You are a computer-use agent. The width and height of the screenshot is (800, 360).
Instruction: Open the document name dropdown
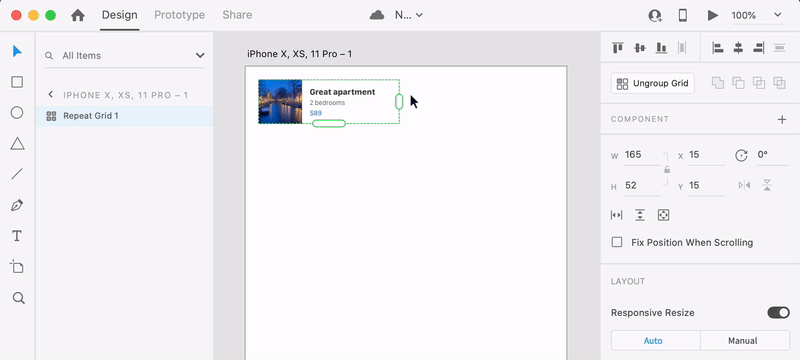click(x=409, y=15)
